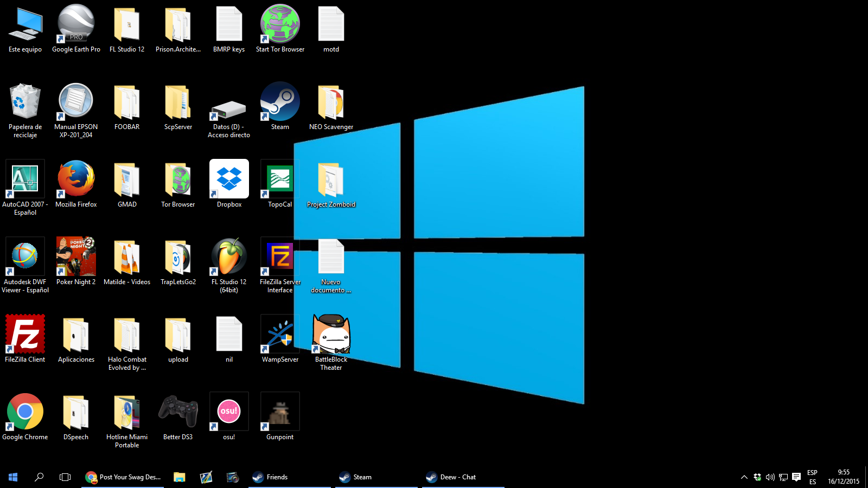Open File Explorer from the taskbar

tap(179, 477)
